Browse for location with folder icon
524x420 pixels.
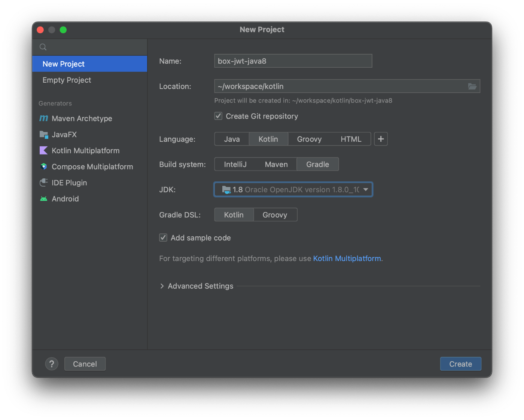point(472,86)
